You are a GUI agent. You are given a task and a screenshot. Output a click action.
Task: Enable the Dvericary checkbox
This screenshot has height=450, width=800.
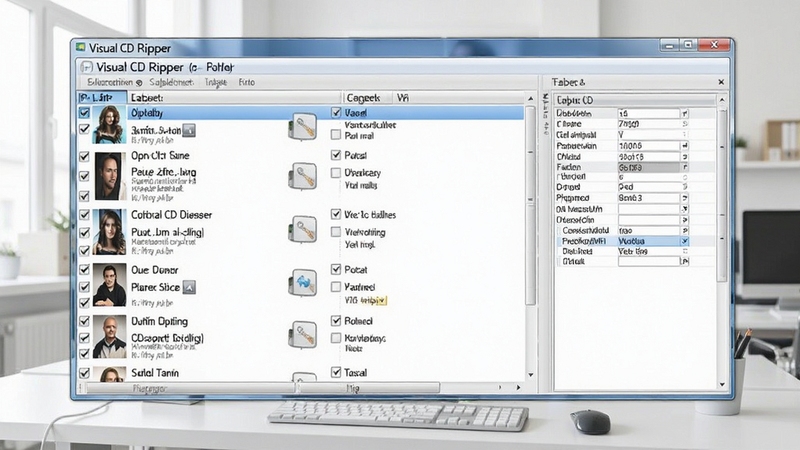click(336, 173)
